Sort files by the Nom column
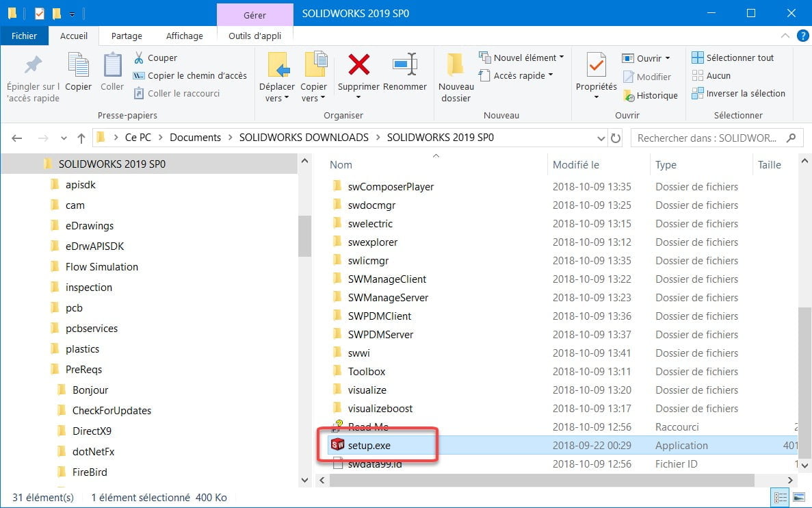 [341, 165]
